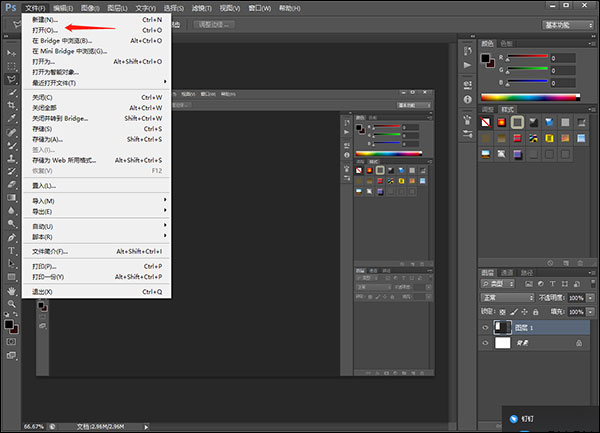Apply the red-slash no-style preset
Image resolution: width=600 pixels, height=433 pixels.
tap(486, 121)
